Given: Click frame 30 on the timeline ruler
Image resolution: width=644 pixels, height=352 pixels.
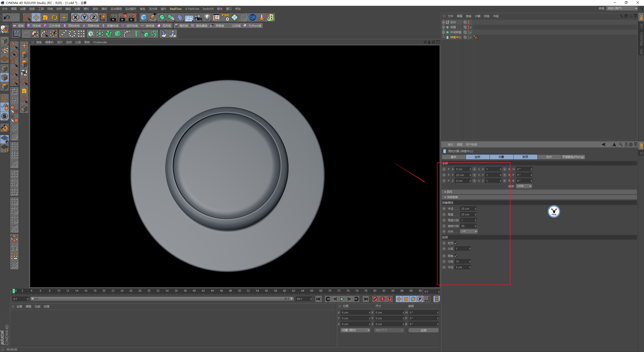Looking at the screenshot, I should coord(149,291).
